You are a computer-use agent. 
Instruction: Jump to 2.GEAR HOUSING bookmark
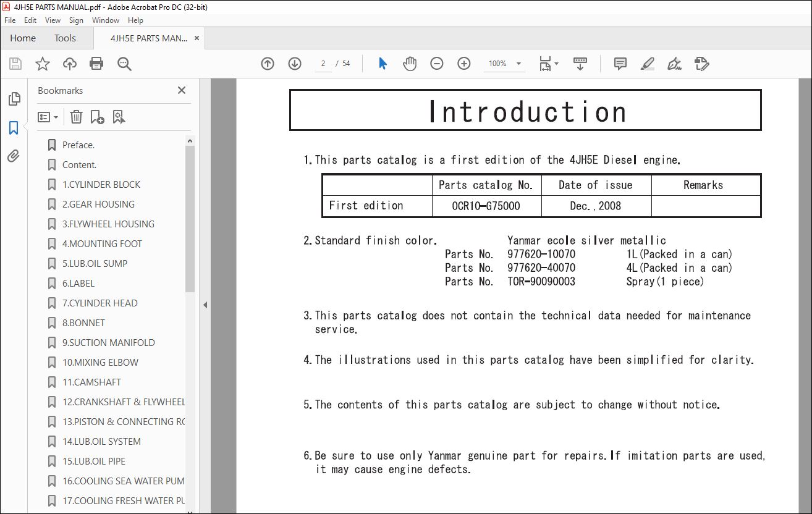pyautogui.click(x=98, y=204)
